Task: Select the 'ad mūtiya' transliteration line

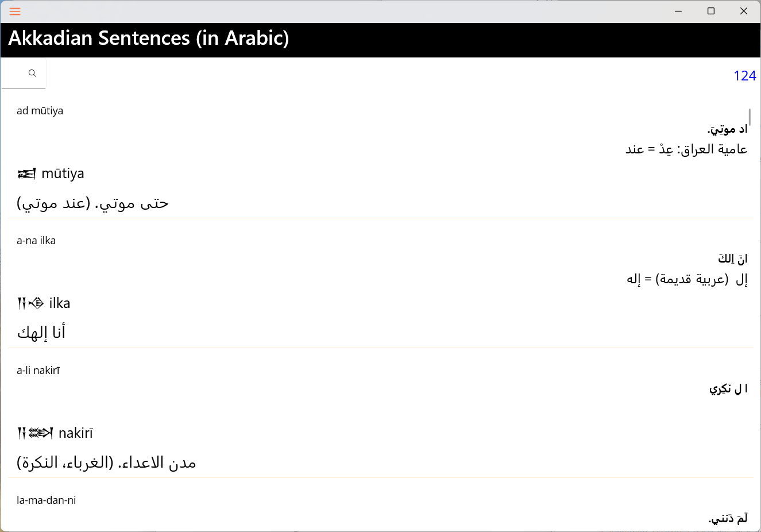Action: (x=40, y=111)
